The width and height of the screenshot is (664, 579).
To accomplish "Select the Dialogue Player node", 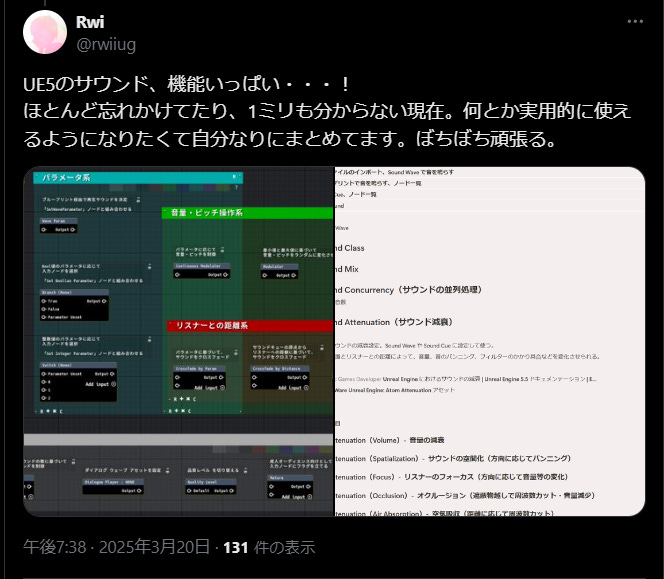I will (113, 487).
